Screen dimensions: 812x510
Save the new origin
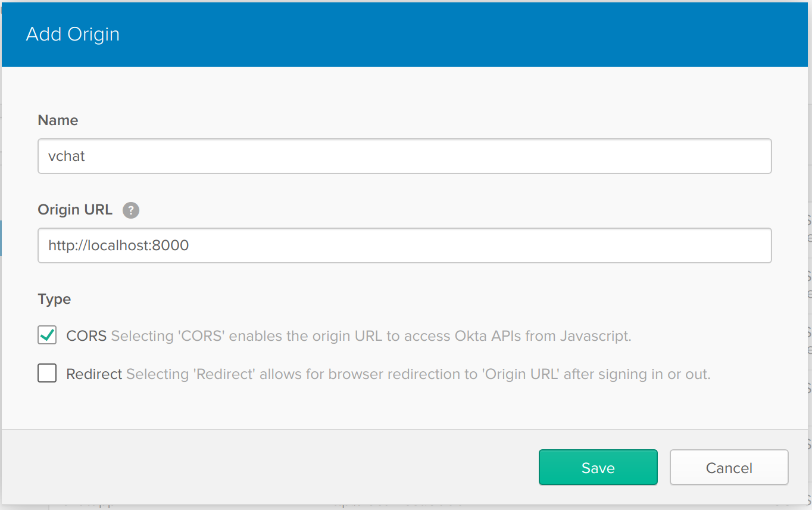pyautogui.click(x=598, y=468)
